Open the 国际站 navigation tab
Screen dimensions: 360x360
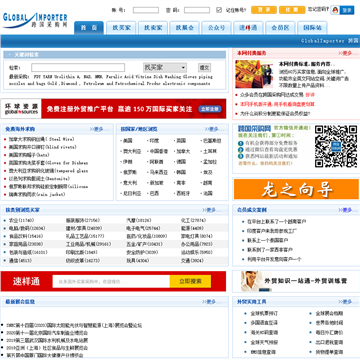(312, 28)
